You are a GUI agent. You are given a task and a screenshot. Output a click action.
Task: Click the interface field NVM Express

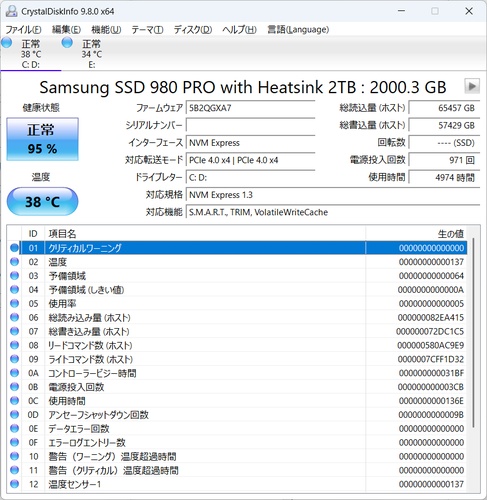250,143
